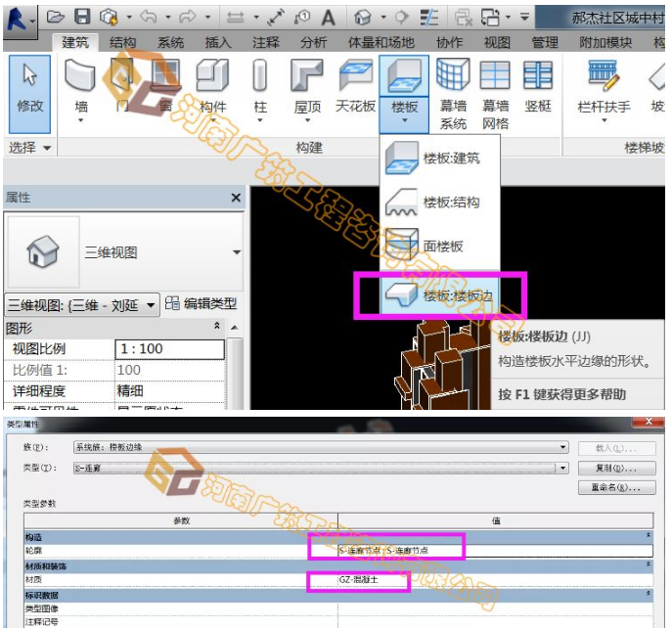The height and width of the screenshot is (629, 672).
Task: Click the 视图比例 1:100 value field
Action: click(170, 349)
